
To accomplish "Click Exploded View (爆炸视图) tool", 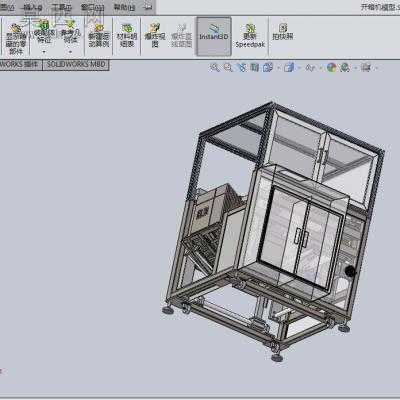I will click(155, 35).
